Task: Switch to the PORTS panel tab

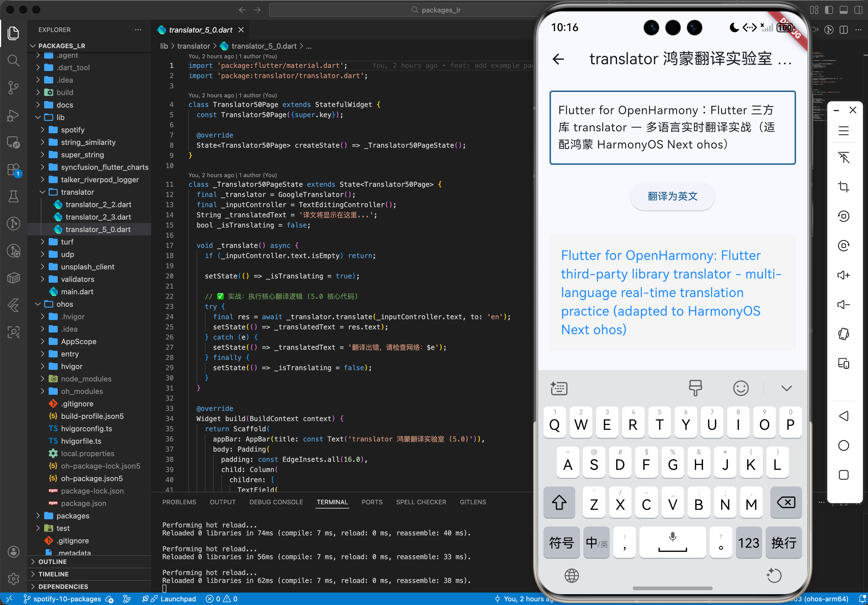Action: tap(372, 502)
